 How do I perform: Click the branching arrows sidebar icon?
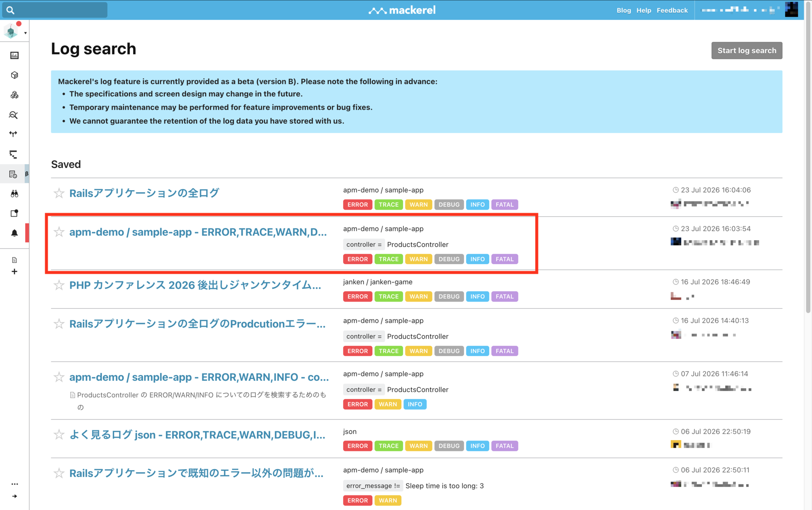[13, 134]
